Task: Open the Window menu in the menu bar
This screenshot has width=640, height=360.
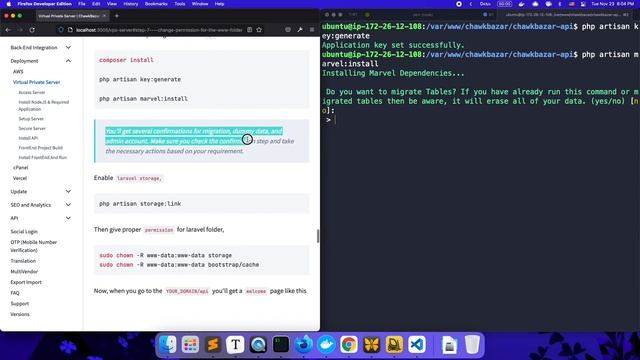Action: click(200, 4)
